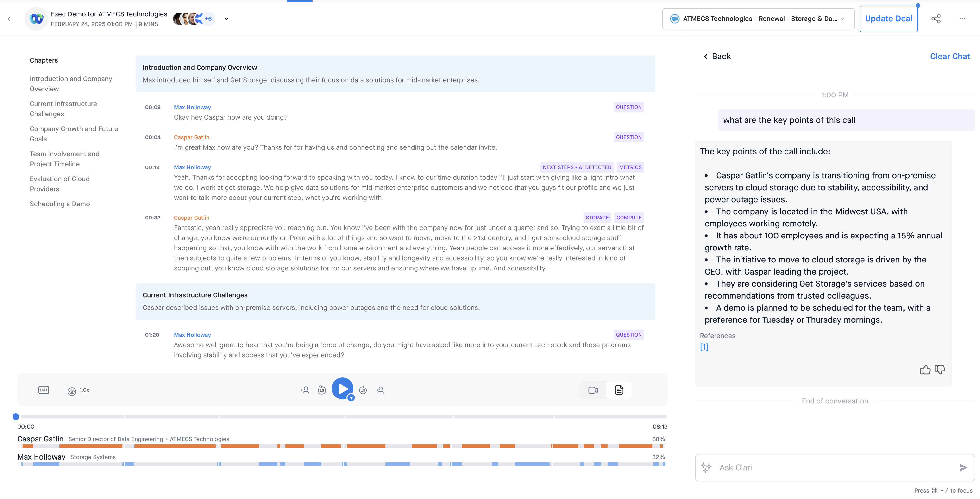Jump to previous speaker
The height and width of the screenshot is (499, 980).
305,390
